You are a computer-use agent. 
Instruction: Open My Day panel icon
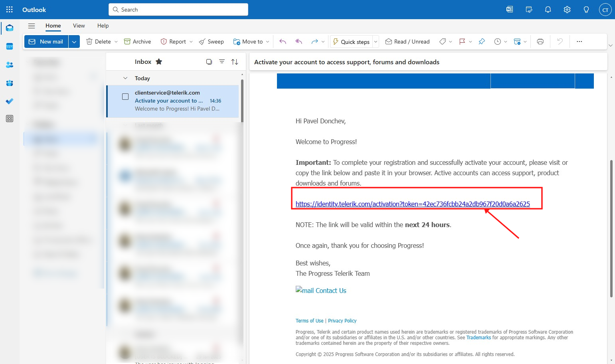(x=529, y=10)
